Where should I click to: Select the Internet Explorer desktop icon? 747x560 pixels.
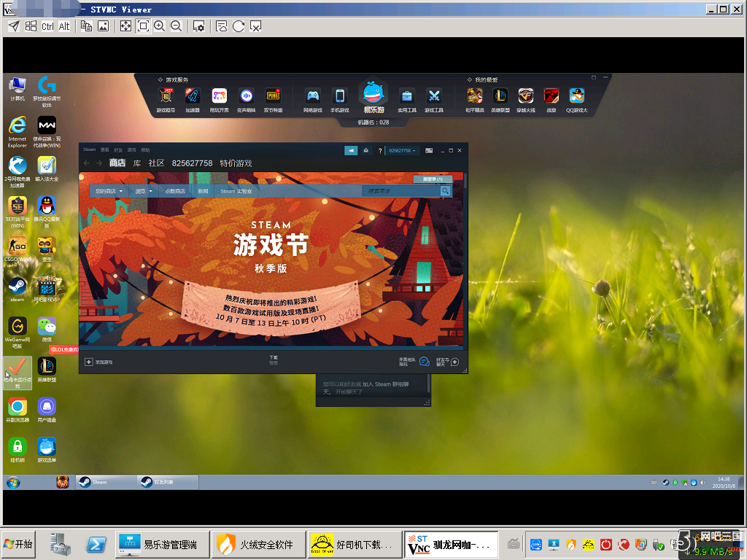tap(18, 132)
